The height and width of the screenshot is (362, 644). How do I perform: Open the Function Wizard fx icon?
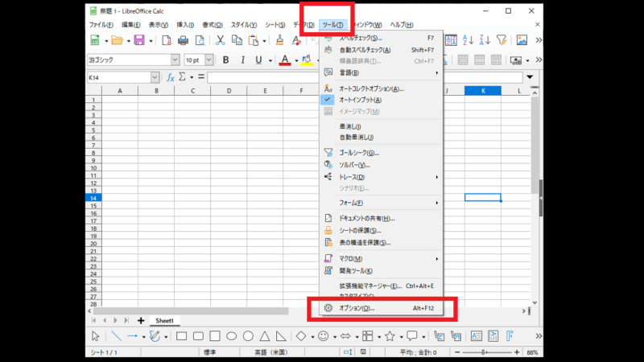(x=171, y=77)
